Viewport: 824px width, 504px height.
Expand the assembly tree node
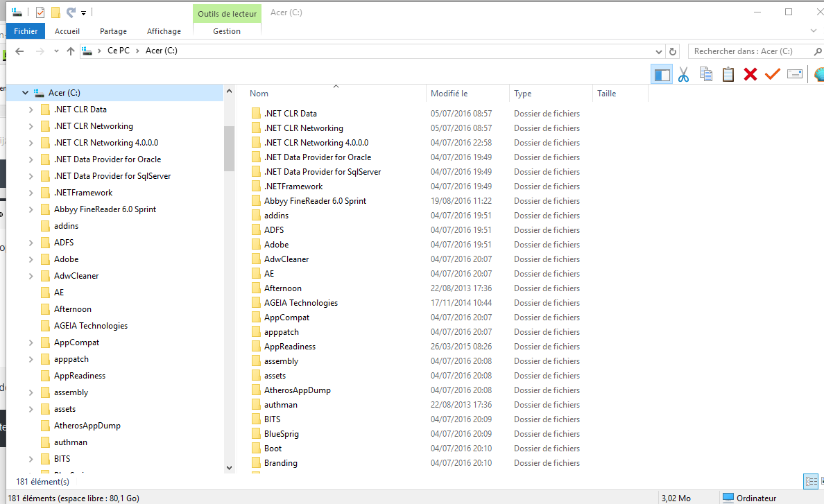point(31,392)
